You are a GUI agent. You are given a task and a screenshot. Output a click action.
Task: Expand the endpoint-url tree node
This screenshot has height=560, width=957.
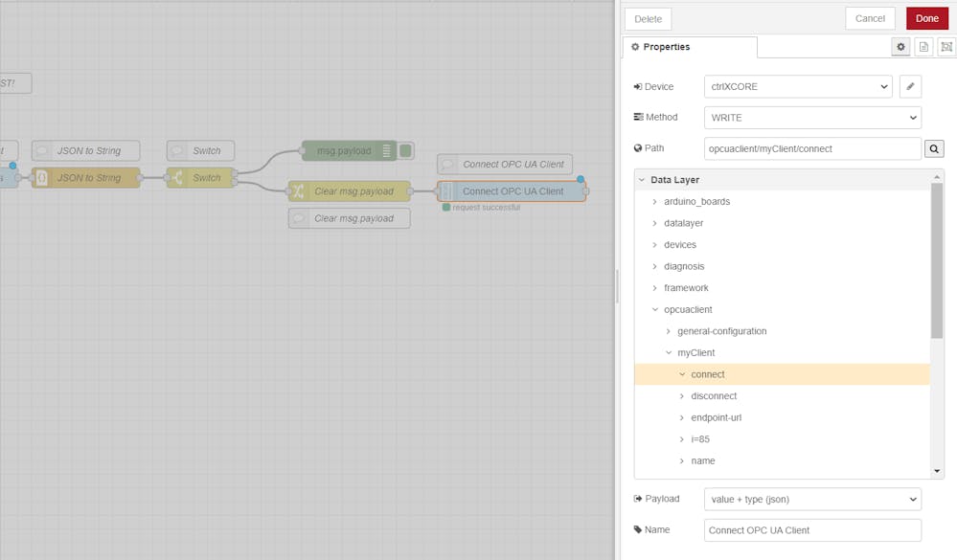click(681, 418)
